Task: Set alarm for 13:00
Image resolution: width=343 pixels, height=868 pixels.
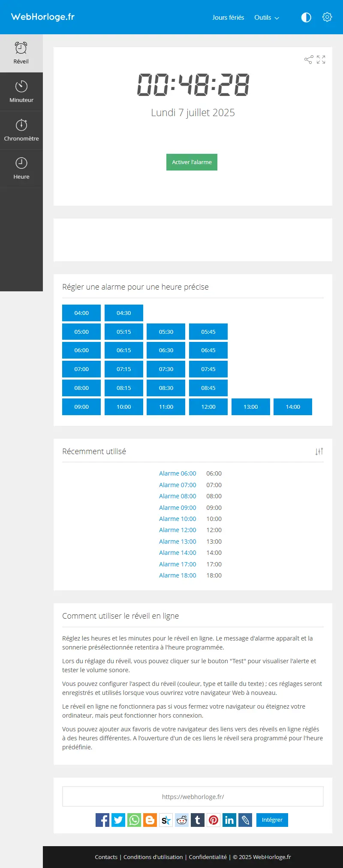Action: 251,407
